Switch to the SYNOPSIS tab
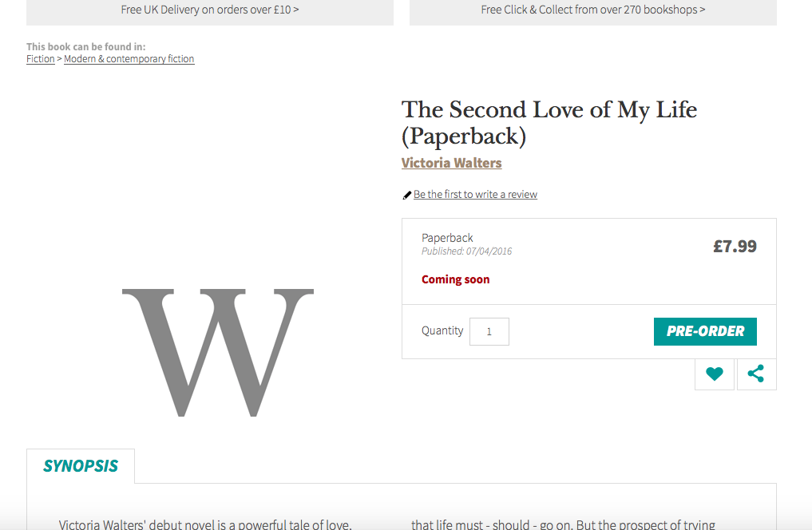 [x=81, y=466]
